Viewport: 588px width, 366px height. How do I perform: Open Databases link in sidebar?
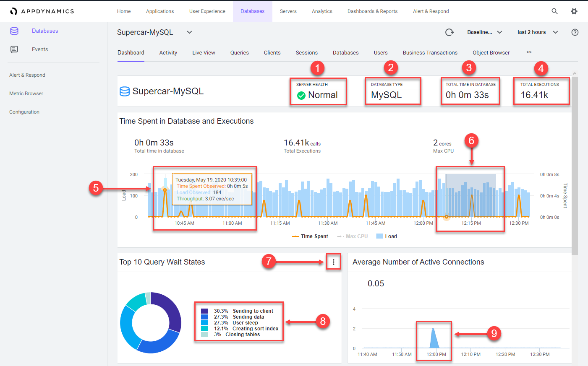(x=45, y=31)
